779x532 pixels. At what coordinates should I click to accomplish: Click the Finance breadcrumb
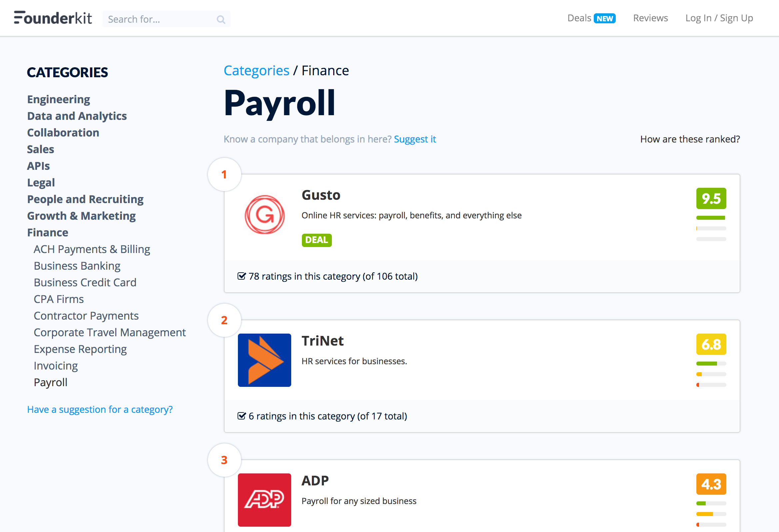click(325, 71)
